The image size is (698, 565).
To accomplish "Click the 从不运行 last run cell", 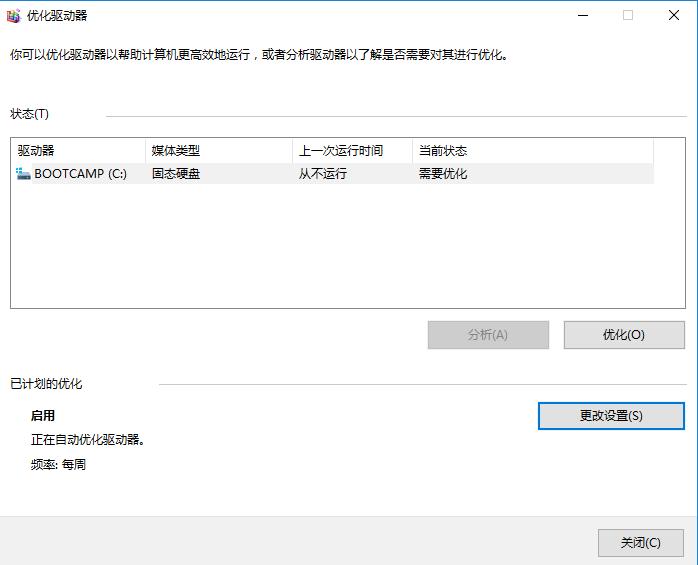I will [323, 174].
